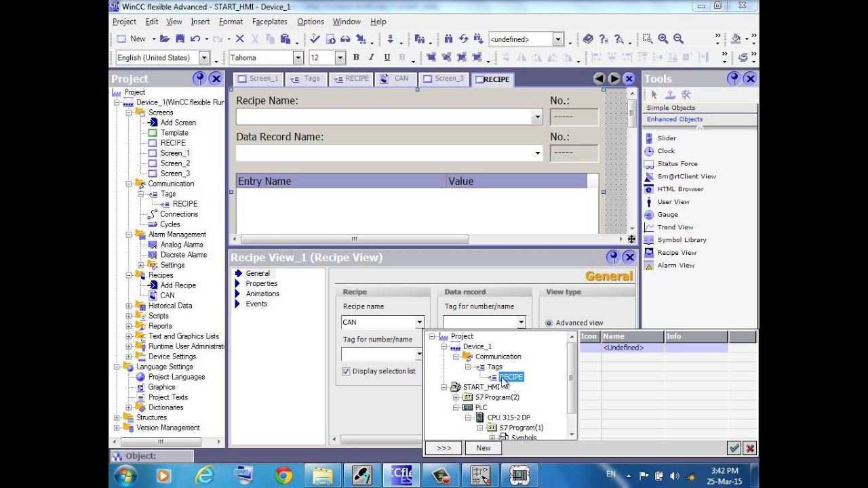Confirm tag selection with green checkmark
Screen dimensions: 868x488
[734, 448]
